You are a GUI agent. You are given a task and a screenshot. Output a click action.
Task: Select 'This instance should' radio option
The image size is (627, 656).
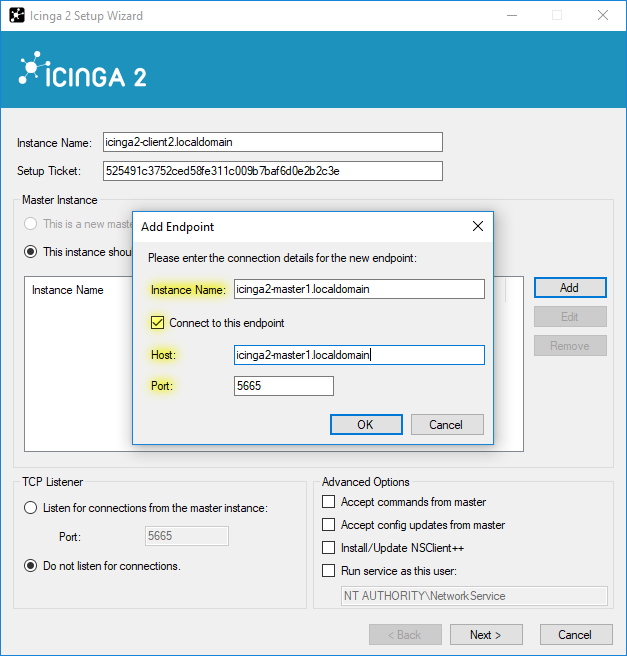[x=31, y=252]
